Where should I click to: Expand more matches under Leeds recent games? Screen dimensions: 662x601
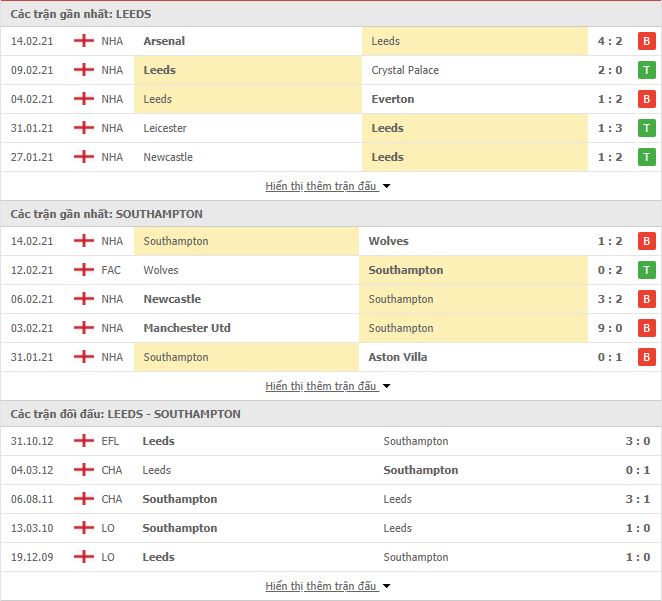point(328,186)
